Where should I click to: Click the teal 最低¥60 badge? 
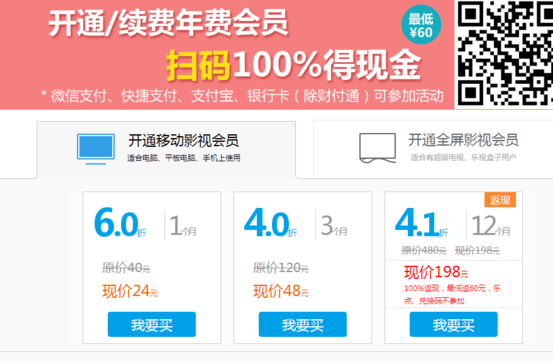click(x=421, y=25)
